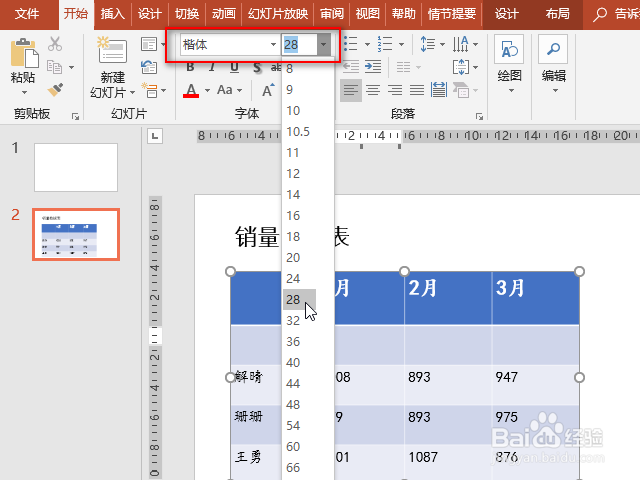
Task: Click the red font color button
Action: pyautogui.click(x=191, y=90)
